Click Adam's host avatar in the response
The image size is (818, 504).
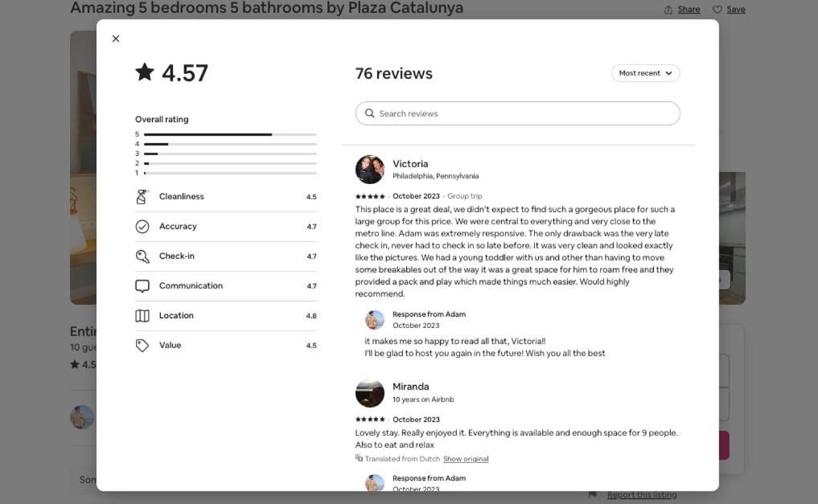(x=375, y=319)
